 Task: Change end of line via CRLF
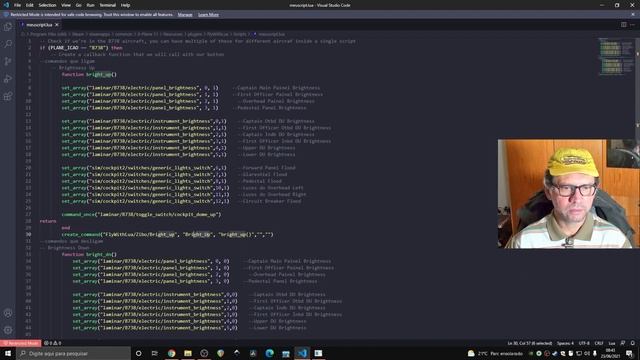(599, 343)
